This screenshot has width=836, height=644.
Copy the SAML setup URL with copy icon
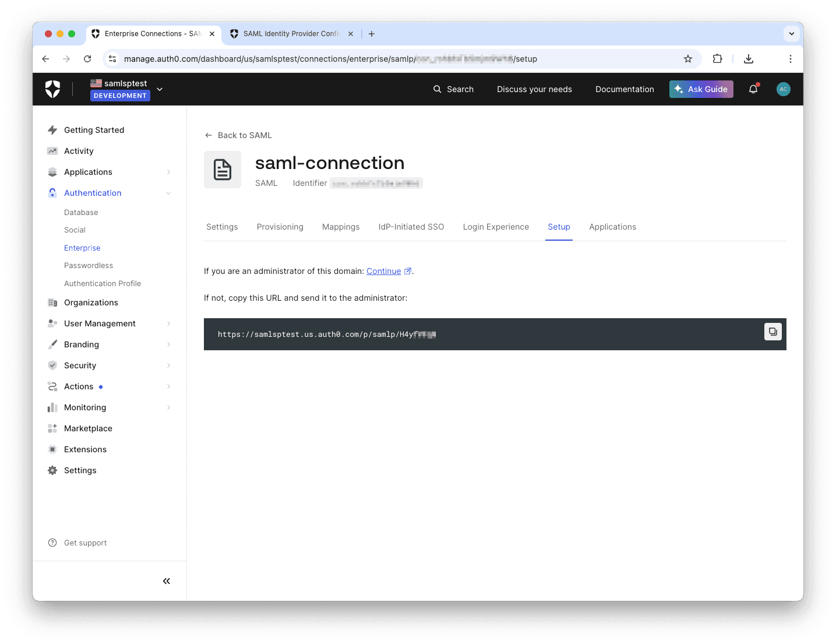pyautogui.click(x=772, y=332)
